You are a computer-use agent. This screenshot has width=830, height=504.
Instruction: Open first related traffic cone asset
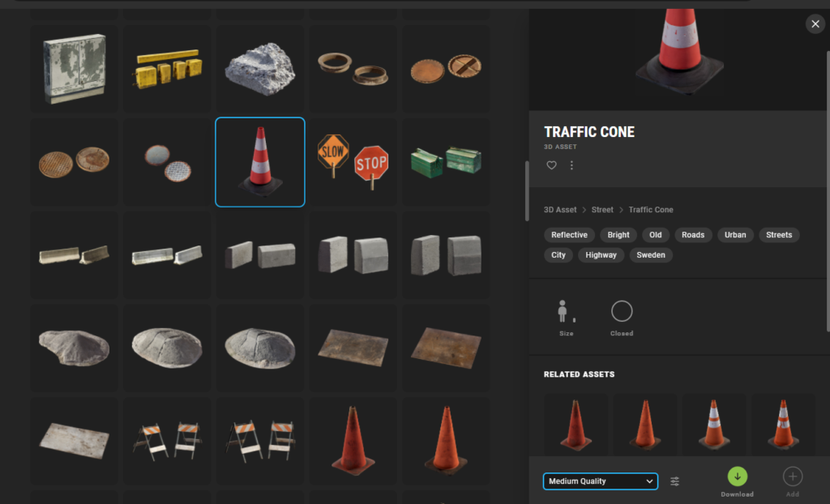click(575, 424)
